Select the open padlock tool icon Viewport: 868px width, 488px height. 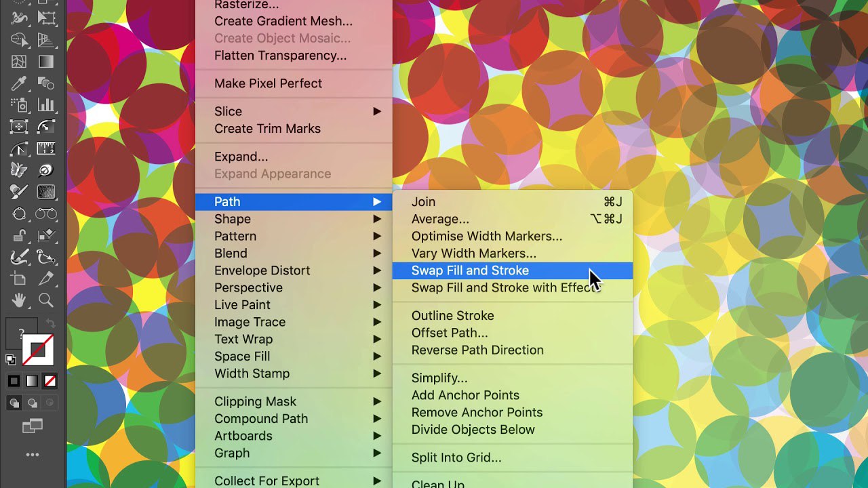pos(19,235)
